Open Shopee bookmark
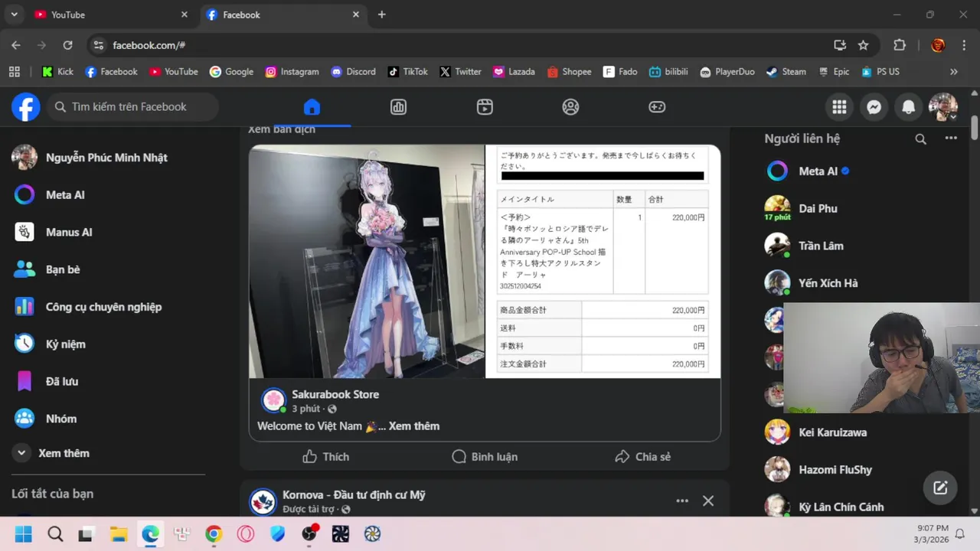This screenshot has height=551, width=980. (569, 71)
